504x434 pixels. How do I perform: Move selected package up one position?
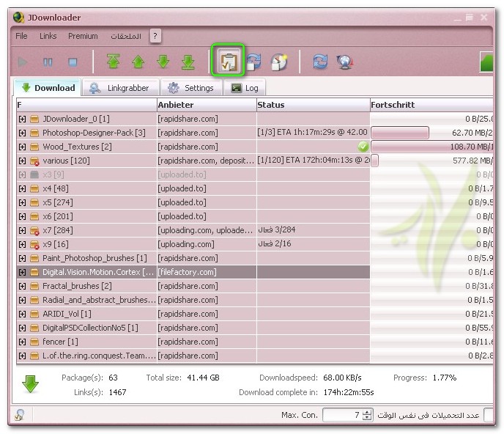(x=138, y=62)
